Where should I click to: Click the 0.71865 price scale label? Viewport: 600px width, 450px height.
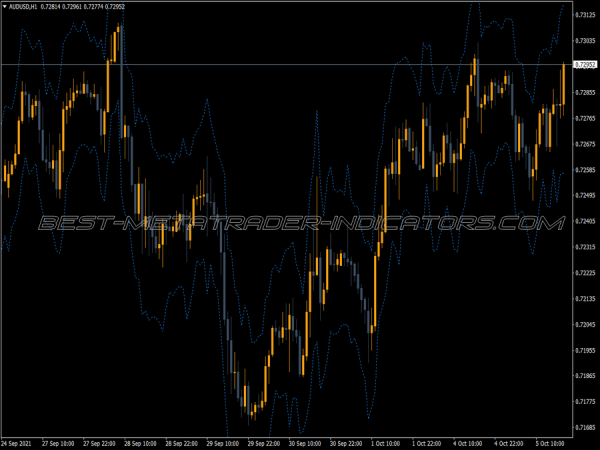(x=585, y=376)
